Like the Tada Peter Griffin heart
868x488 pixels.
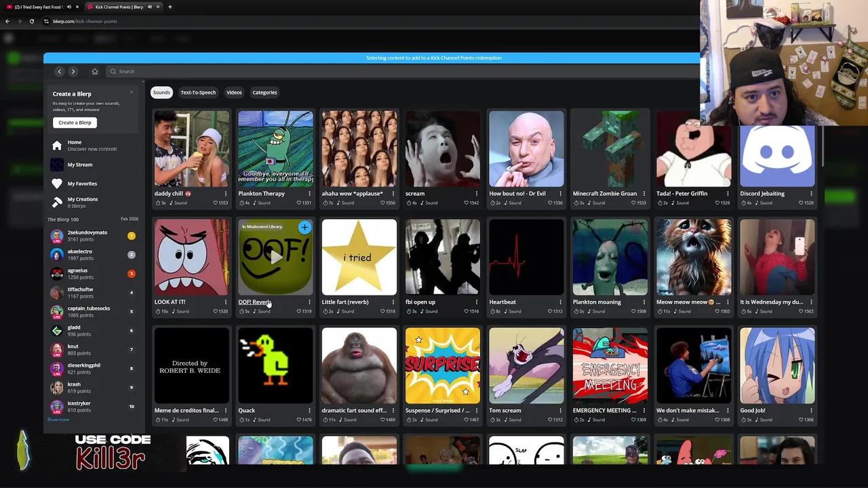click(717, 203)
